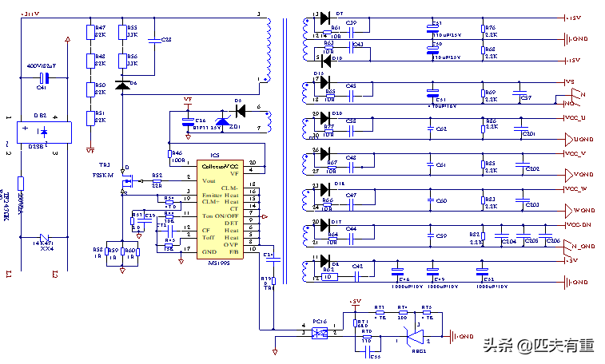Select the C16 electrolytic capacitor

(188, 121)
